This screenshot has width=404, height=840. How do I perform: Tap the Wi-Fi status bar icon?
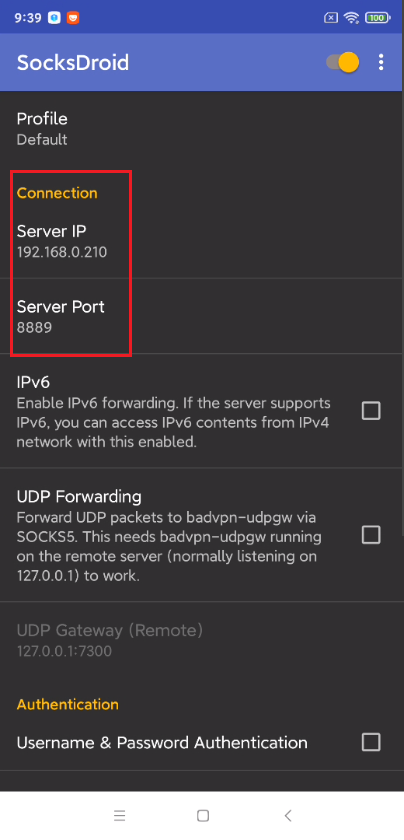click(351, 18)
